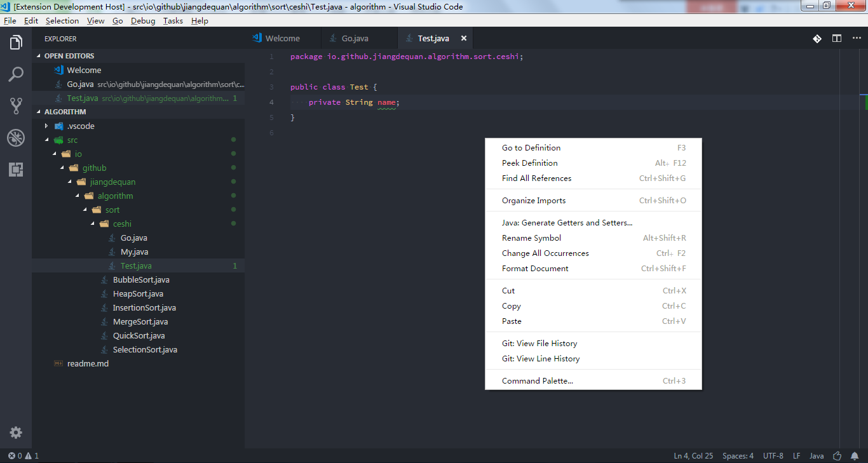Click UTF-8 encoding in status bar
This screenshot has height=463, width=868.
pyautogui.click(x=773, y=456)
